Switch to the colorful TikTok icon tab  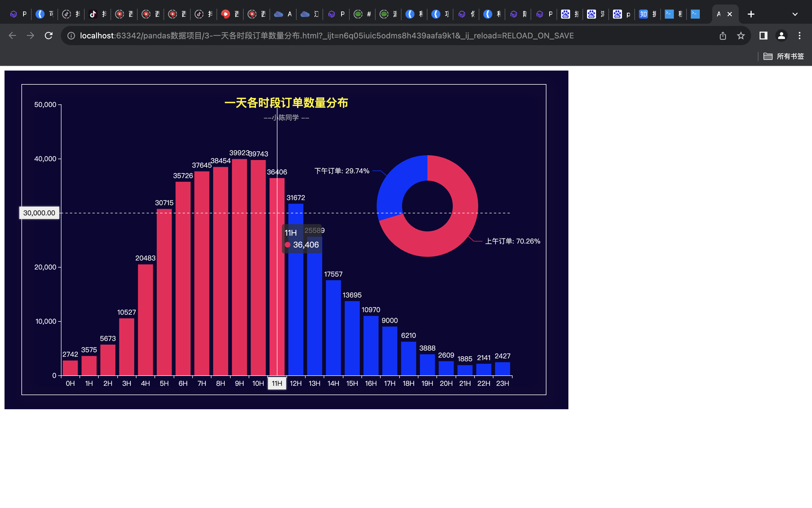[x=97, y=14]
